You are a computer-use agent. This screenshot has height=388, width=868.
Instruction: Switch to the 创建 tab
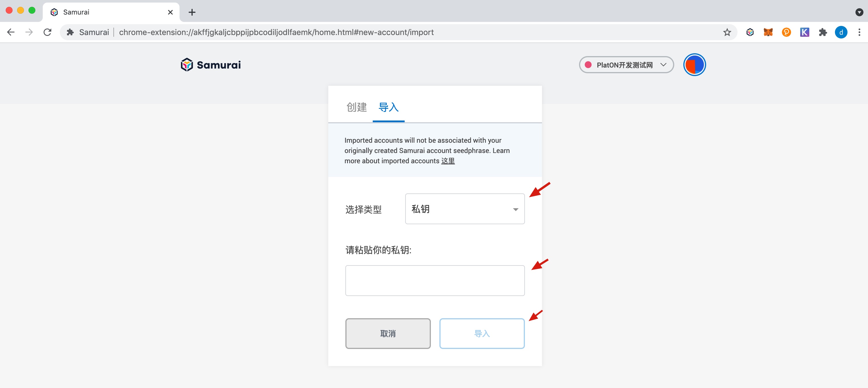356,107
